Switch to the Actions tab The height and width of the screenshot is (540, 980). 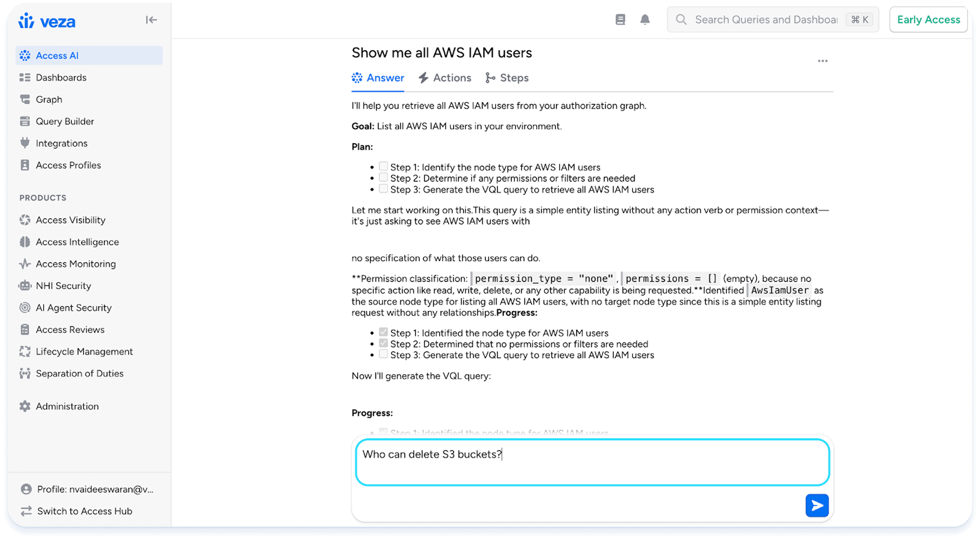[x=445, y=78]
